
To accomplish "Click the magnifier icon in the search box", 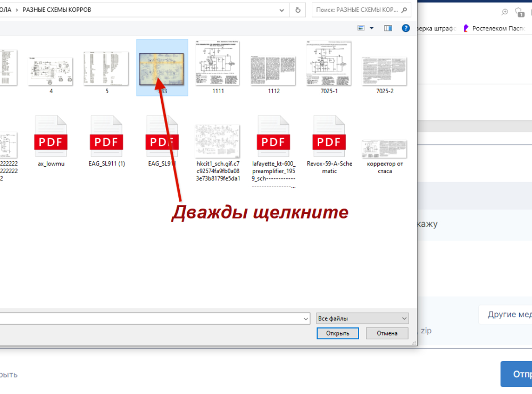I will click(405, 10).
